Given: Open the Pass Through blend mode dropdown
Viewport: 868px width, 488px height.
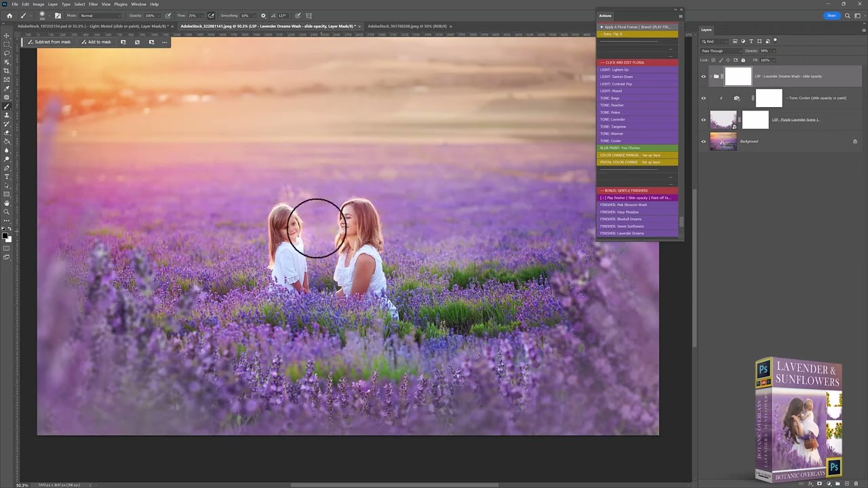Looking at the screenshot, I should pyautogui.click(x=721, y=51).
